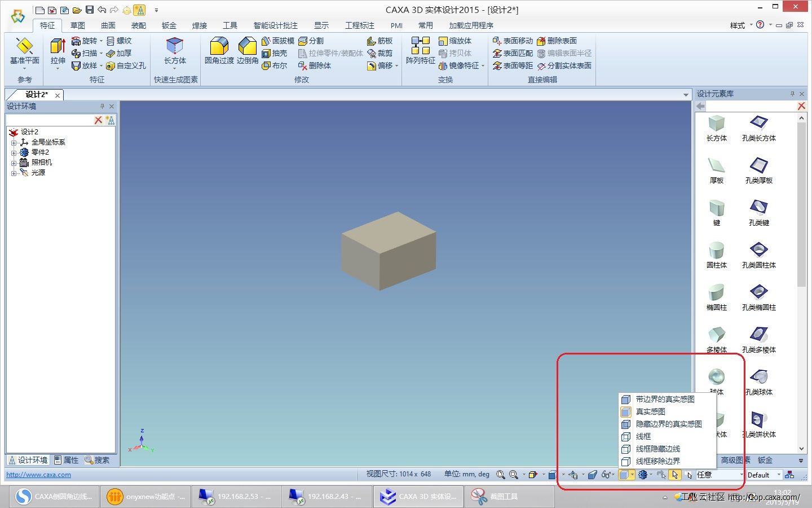The height and width of the screenshot is (508, 812).
Task: Toggle pin on 设计元素库 panel
Action: pos(792,94)
